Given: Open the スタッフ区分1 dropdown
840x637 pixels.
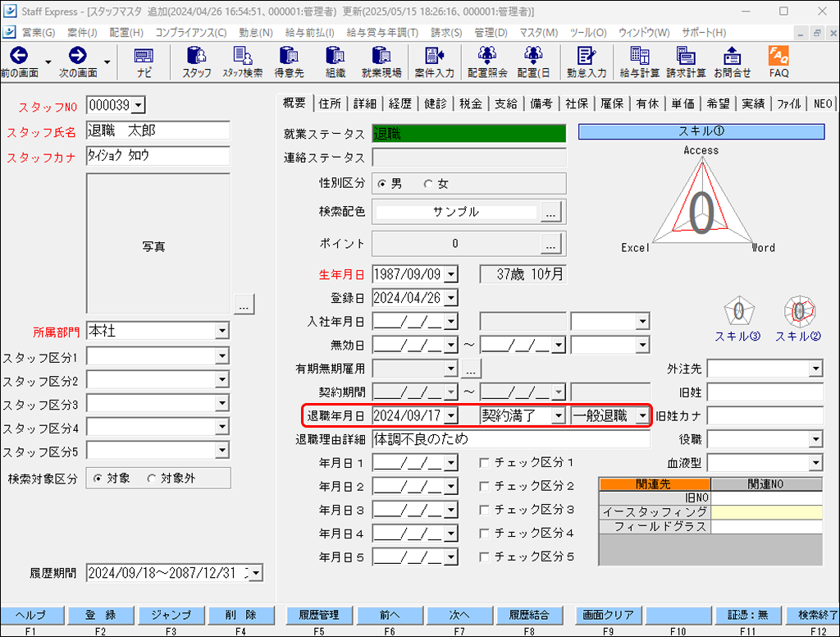Looking at the screenshot, I should tap(221, 355).
